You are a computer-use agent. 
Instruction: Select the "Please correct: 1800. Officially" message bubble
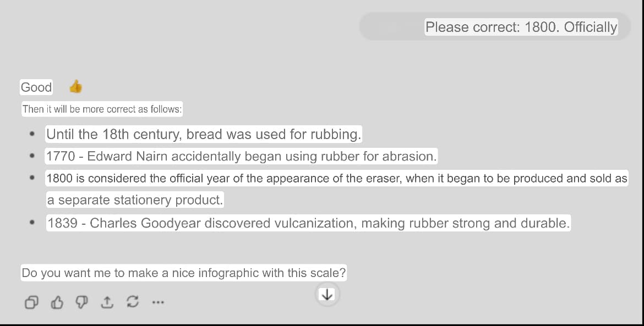click(521, 27)
